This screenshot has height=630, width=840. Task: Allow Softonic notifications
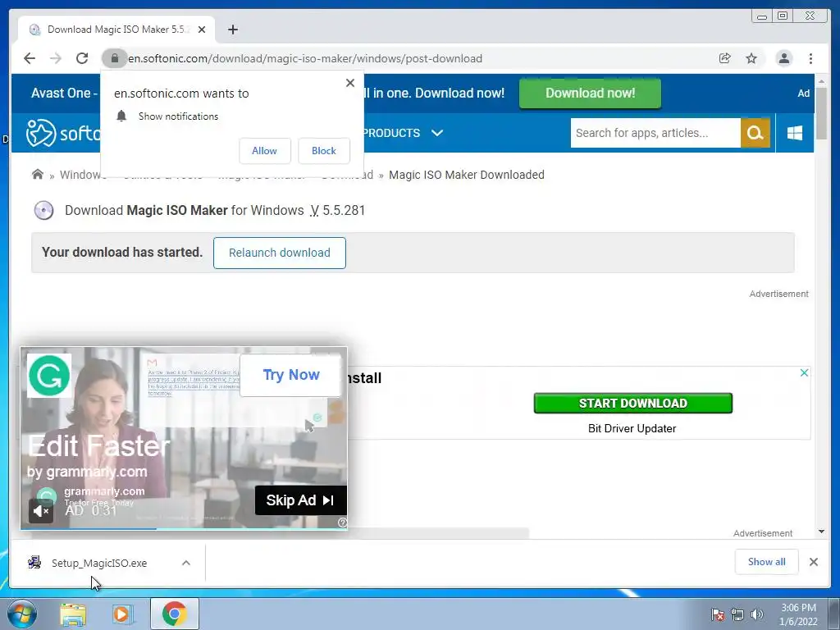point(265,151)
